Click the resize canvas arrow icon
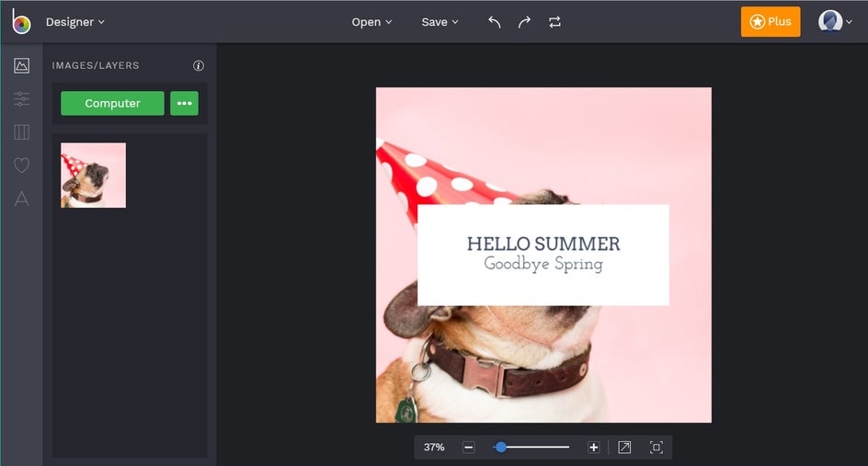The width and height of the screenshot is (868, 466). point(624,448)
